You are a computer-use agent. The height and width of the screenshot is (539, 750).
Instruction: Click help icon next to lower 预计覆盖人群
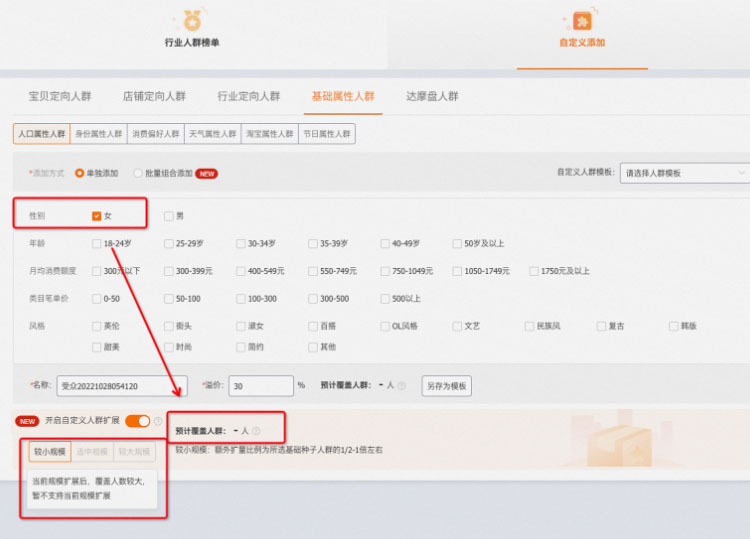coord(256,431)
